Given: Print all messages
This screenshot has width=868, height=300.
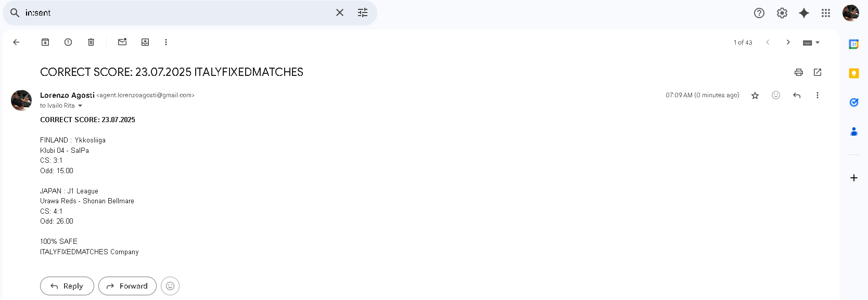Looking at the screenshot, I should pos(799,72).
